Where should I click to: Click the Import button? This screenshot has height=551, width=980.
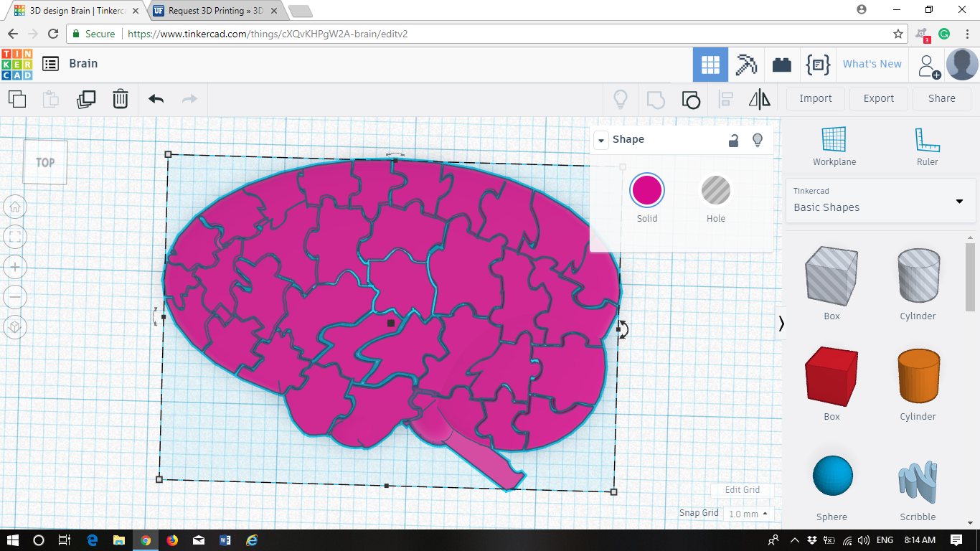(x=816, y=99)
